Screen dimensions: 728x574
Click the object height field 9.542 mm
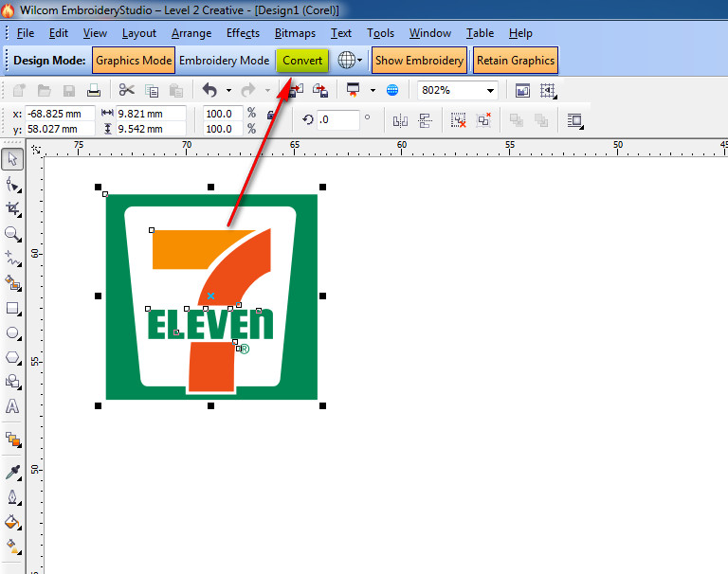[151, 129]
